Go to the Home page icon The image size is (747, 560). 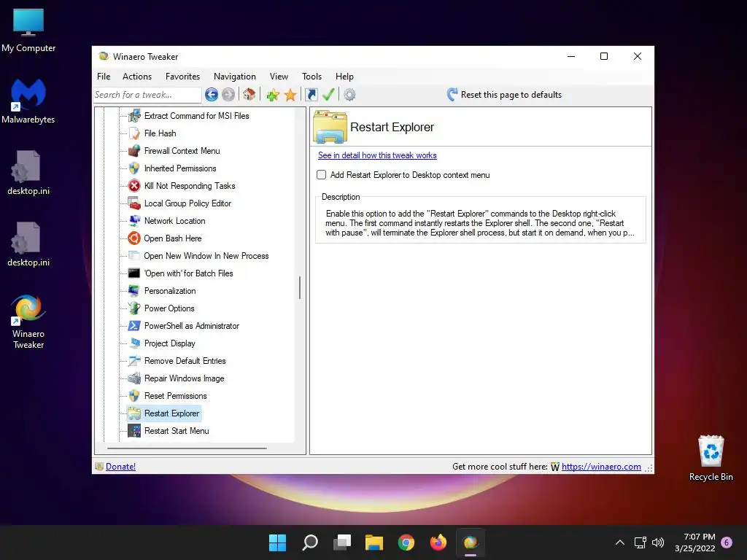[249, 95]
